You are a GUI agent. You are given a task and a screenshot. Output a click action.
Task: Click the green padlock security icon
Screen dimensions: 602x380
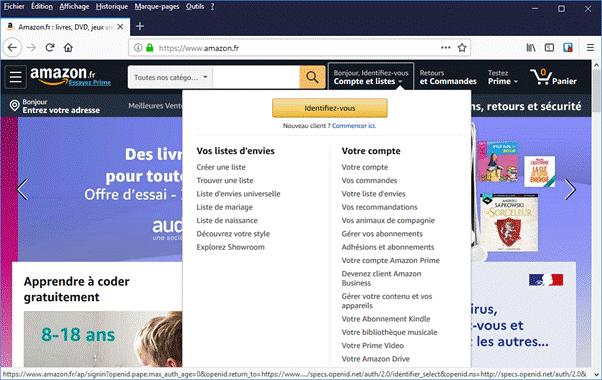click(150, 48)
